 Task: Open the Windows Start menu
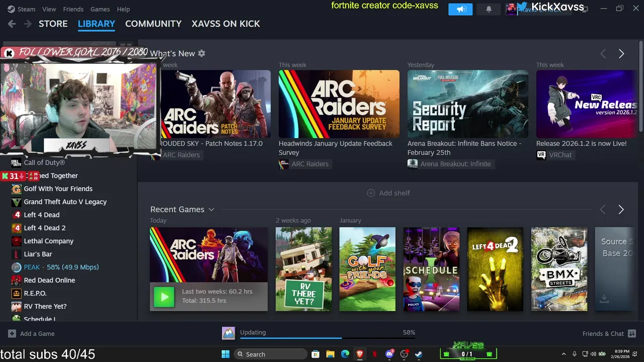225,354
